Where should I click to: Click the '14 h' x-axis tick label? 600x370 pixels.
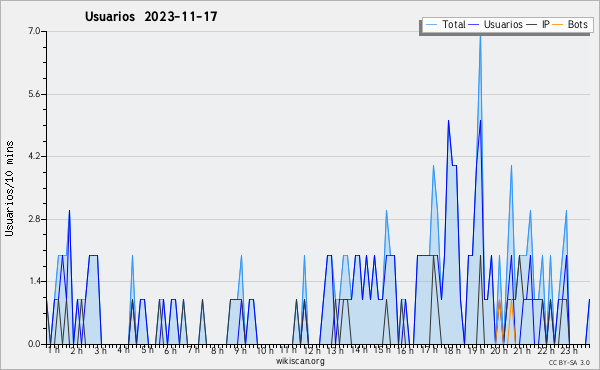coord(359,350)
